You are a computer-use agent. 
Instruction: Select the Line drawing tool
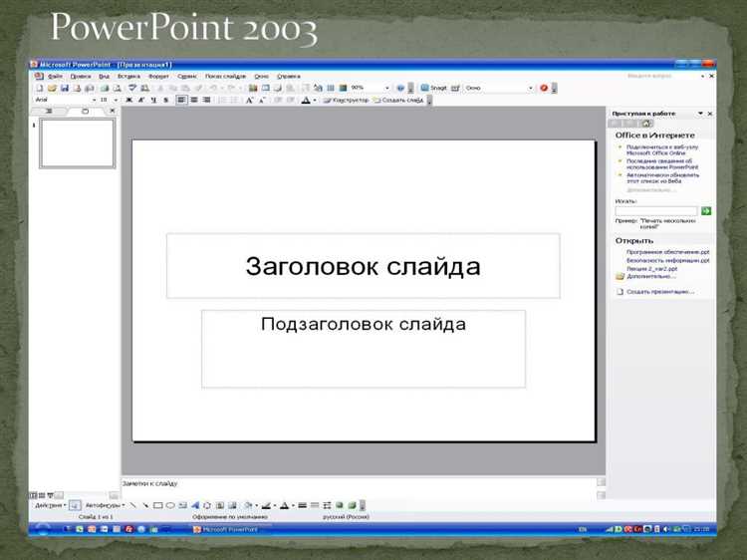click(x=132, y=505)
